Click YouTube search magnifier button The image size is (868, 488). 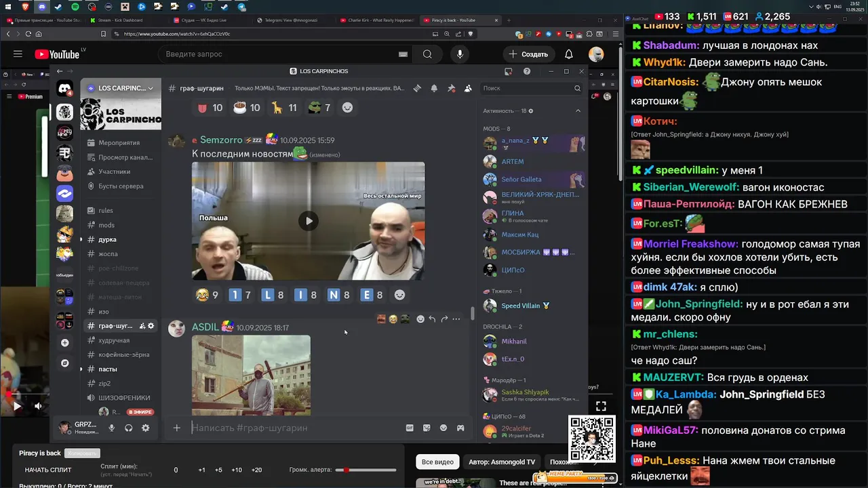[427, 54]
